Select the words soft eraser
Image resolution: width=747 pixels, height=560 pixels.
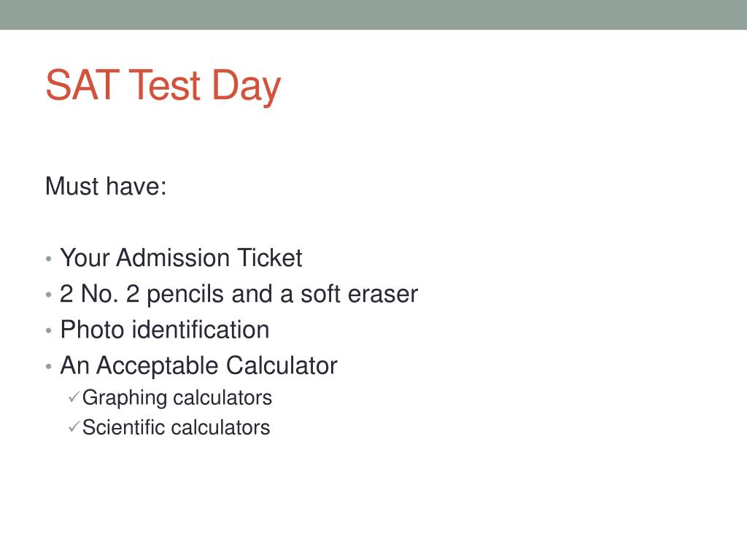click(x=359, y=295)
